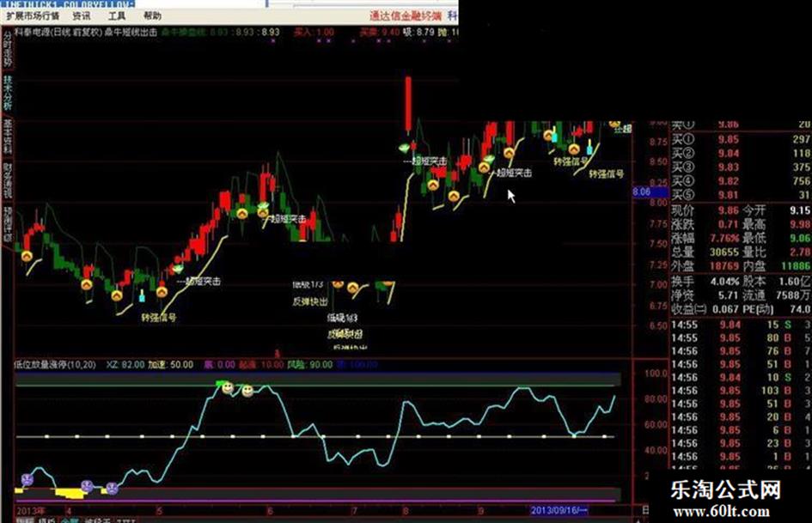
Task: Click the first smiley face marker on the indicator peak
Action: point(228,388)
